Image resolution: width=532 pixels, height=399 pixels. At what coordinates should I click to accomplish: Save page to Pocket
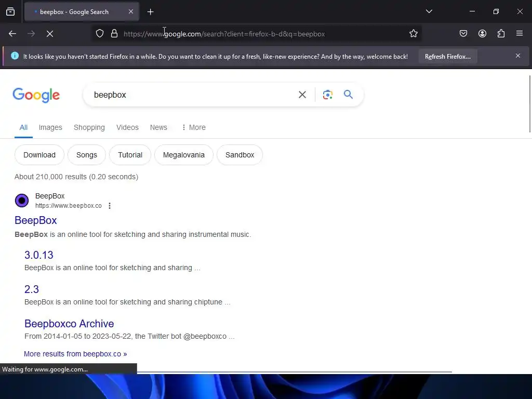pos(463,34)
